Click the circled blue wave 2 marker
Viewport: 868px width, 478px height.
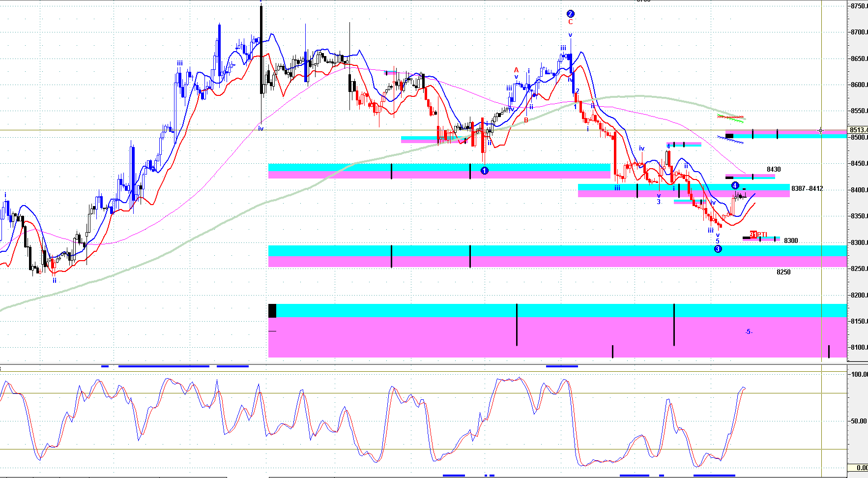[x=570, y=14]
